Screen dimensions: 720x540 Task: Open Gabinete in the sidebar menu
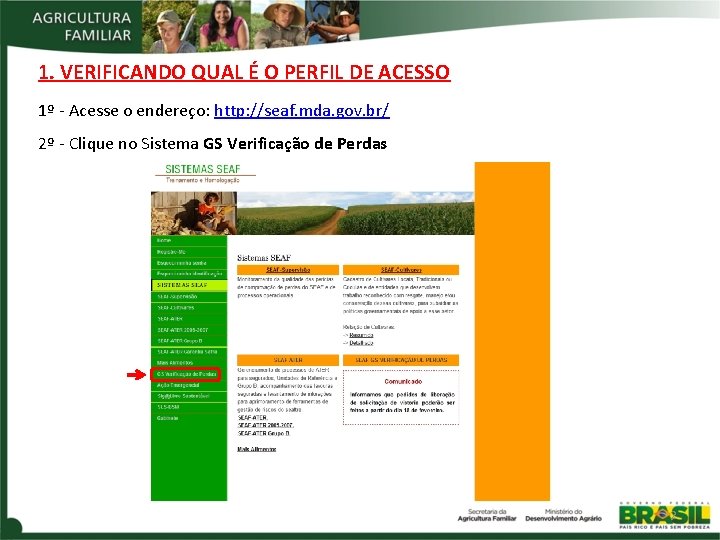[167, 418]
